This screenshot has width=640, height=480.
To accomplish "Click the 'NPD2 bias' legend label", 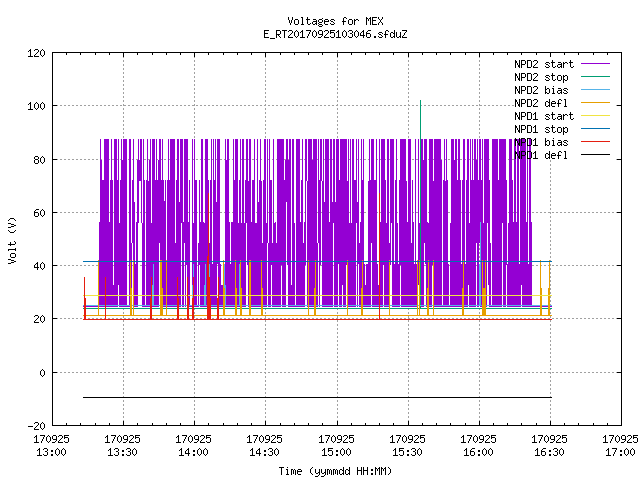I will pos(541,90).
